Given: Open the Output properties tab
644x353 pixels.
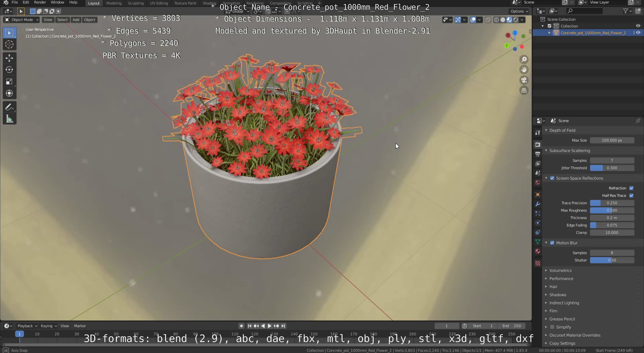Looking at the screenshot, I should tap(538, 154).
